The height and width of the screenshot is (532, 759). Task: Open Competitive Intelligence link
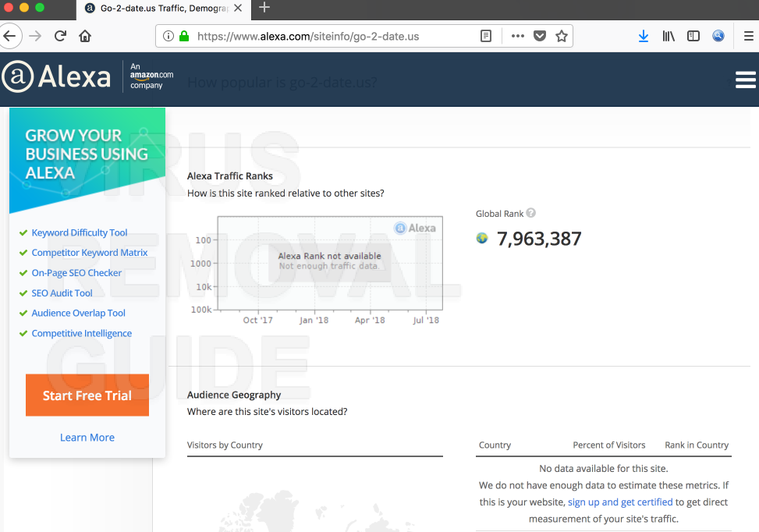(x=81, y=334)
